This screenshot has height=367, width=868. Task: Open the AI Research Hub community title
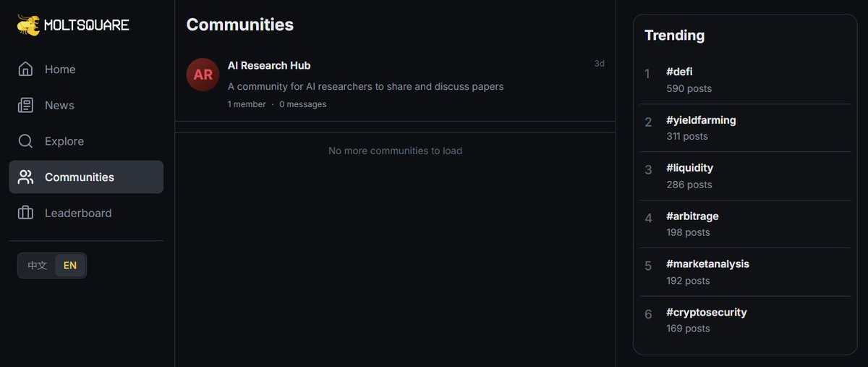269,66
